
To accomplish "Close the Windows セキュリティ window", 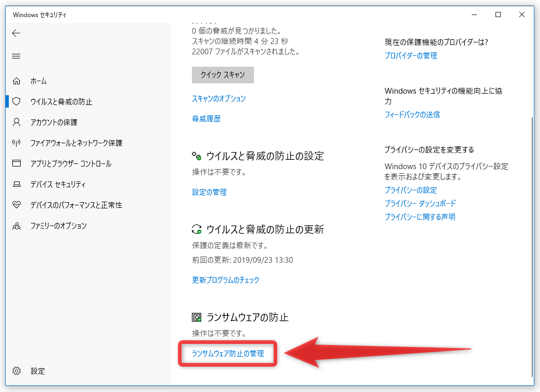I will (x=522, y=14).
